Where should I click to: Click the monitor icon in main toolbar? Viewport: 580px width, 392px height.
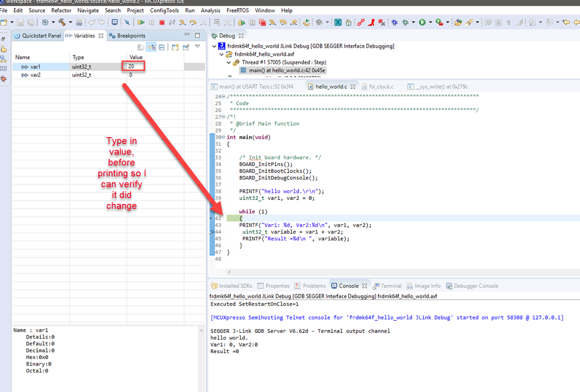coord(115,23)
